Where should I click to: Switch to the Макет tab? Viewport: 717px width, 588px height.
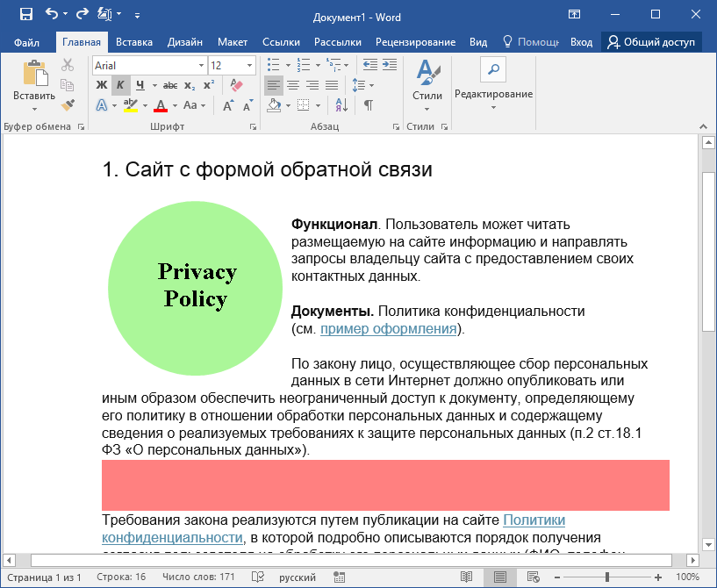tap(233, 42)
